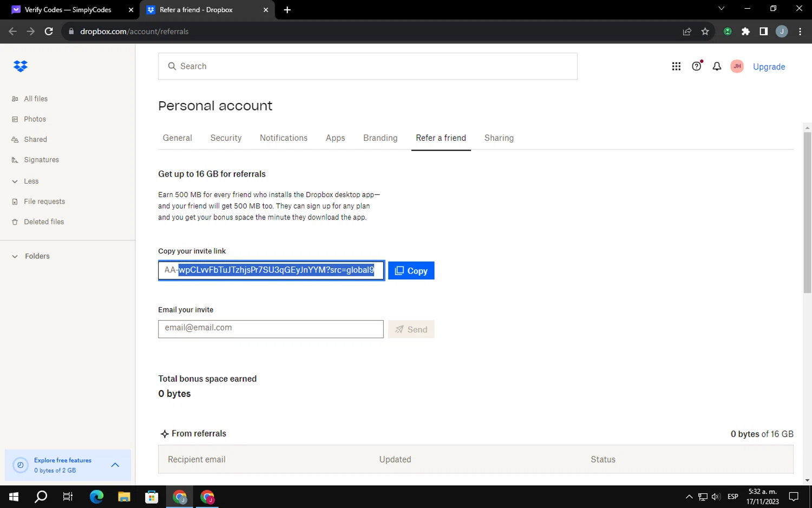Click the Copy invite link button
This screenshot has height=508, width=812.
(411, 271)
